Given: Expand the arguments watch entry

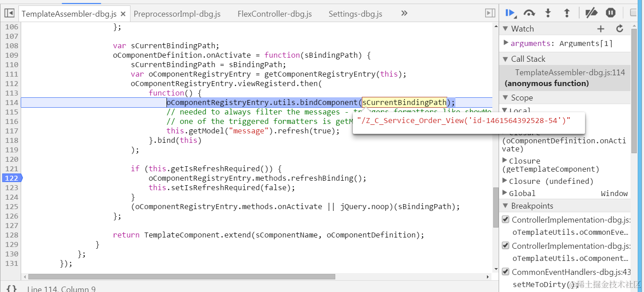Looking at the screenshot, I should (x=506, y=43).
